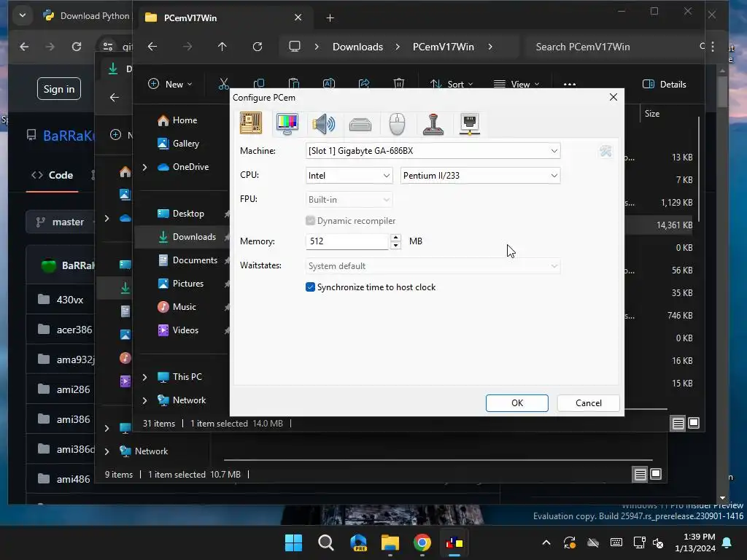Image resolution: width=747 pixels, height=560 pixels.
Task: Select Documents in the navigation pane
Action: 194,260
